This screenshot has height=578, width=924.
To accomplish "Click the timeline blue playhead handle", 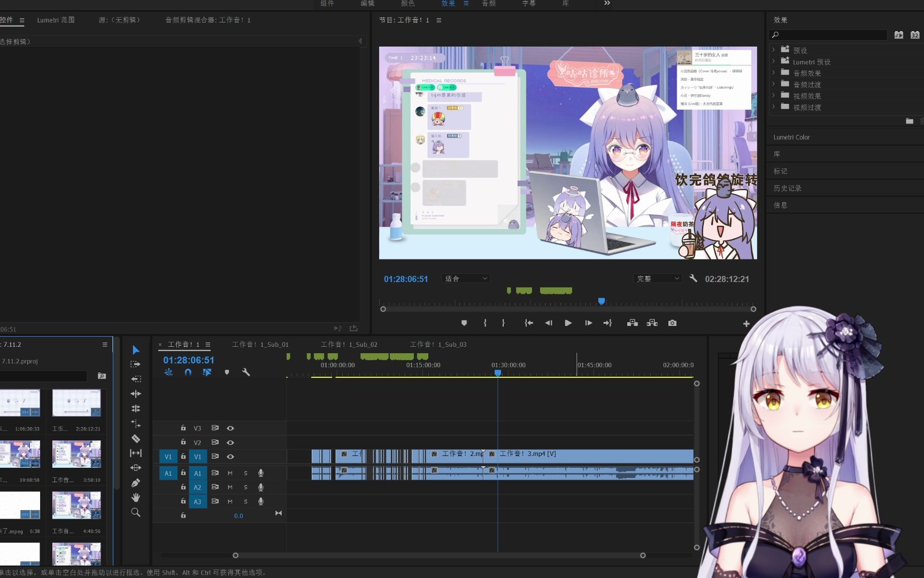I will [x=498, y=372].
